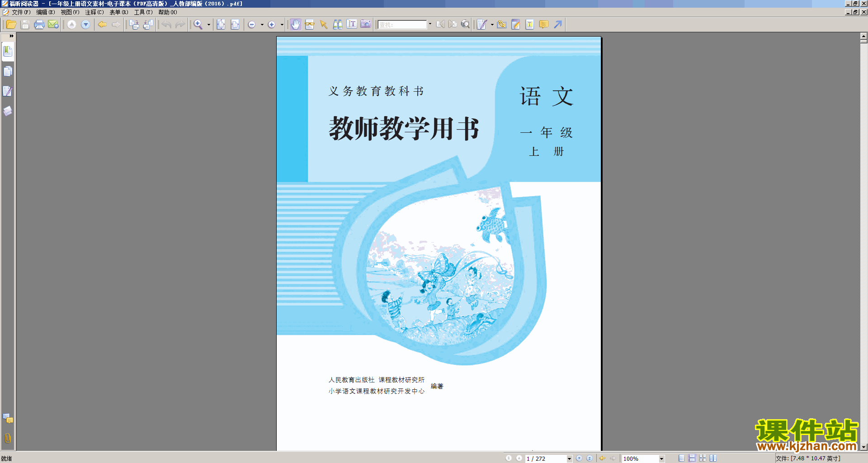Open the 帮助 menu
Screen dimensions: 868x463
(168, 12)
